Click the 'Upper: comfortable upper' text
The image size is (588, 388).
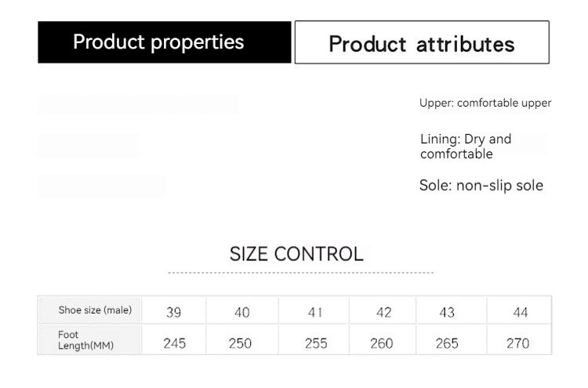(485, 103)
